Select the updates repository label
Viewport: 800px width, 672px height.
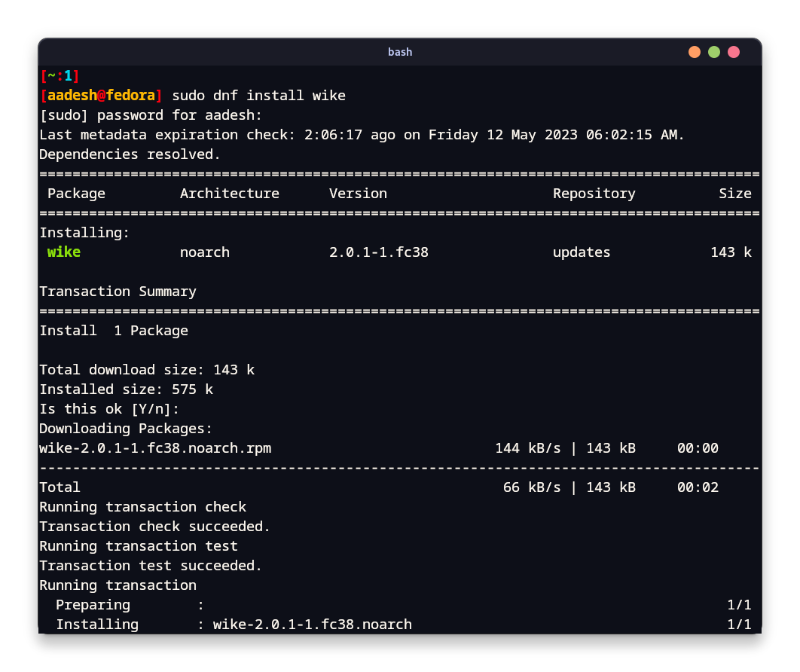[582, 252]
